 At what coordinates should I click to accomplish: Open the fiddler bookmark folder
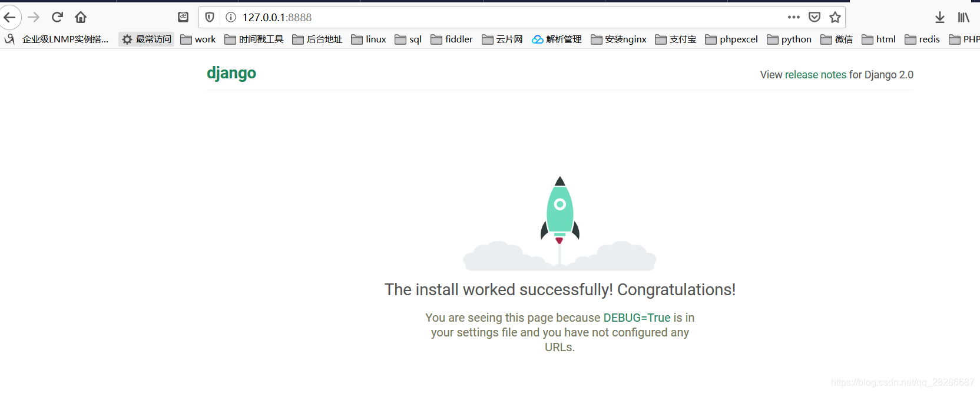pos(452,39)
